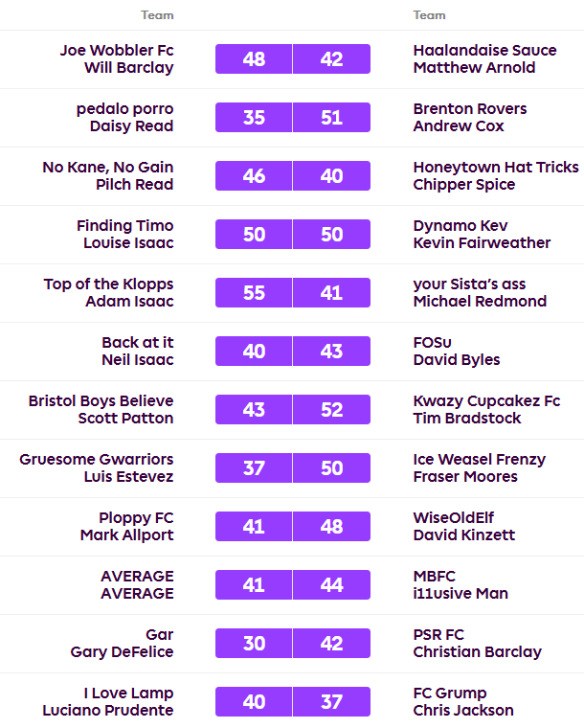The height and width of the screenshot is (728, 584).
Task: Select Ice Weasel Frenzy team
Action: pyautogui.click(x=479, y=460)
